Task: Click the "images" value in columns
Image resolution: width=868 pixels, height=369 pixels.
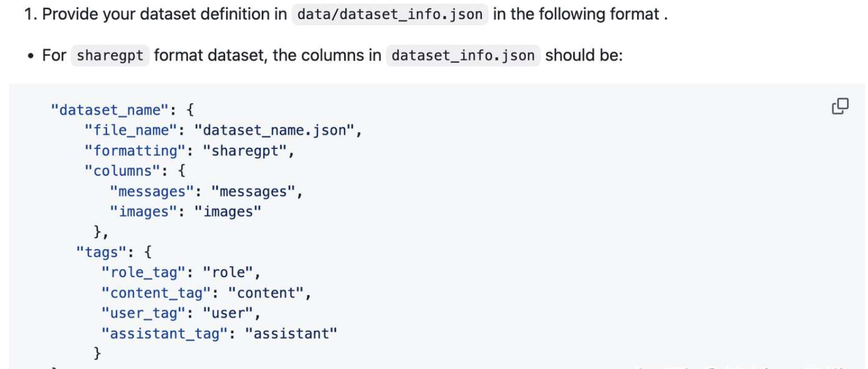Action: click(228, 212)
